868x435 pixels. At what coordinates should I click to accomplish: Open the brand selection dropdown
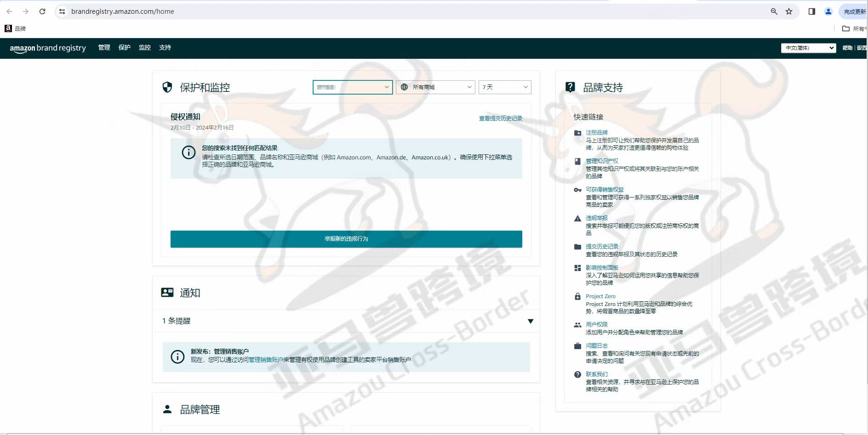pyautogui.click(x=353, y=87)
